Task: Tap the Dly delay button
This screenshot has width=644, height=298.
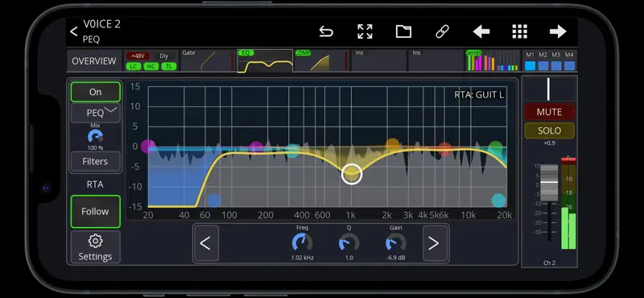Action: [164, 56]
